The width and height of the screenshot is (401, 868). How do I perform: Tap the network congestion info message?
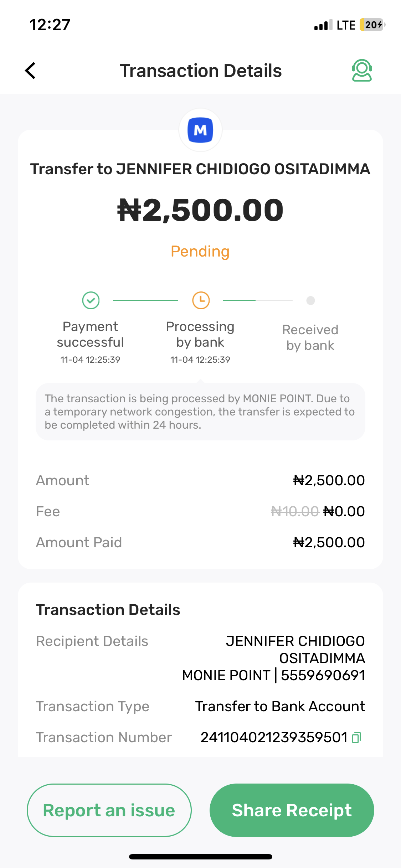(200, 412)
